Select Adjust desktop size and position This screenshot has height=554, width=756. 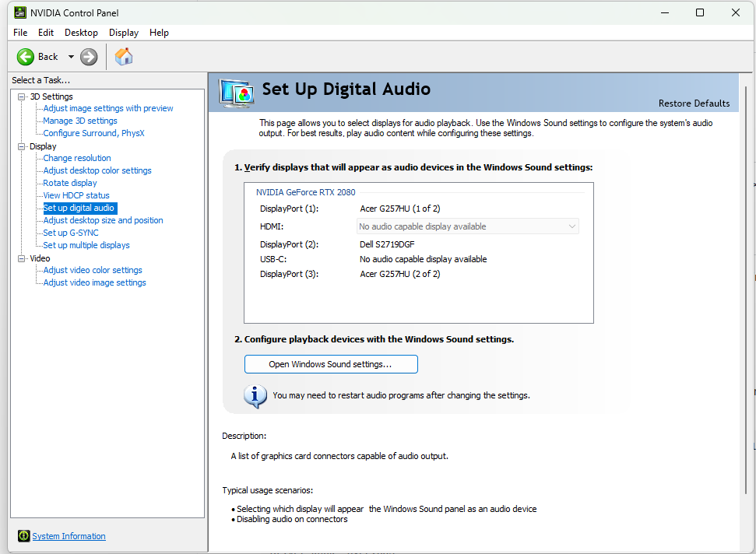coord(103,220)
